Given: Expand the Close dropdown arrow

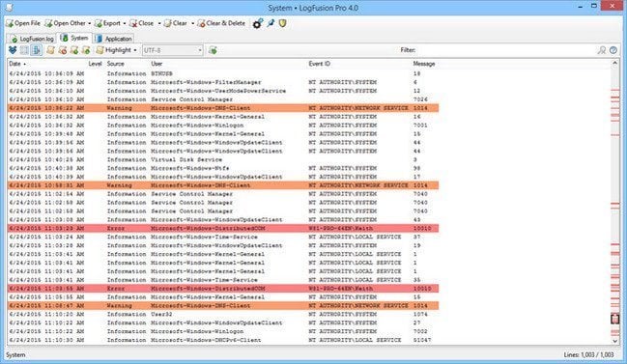Looking at the screenshot, I should [x=159, y=23].
